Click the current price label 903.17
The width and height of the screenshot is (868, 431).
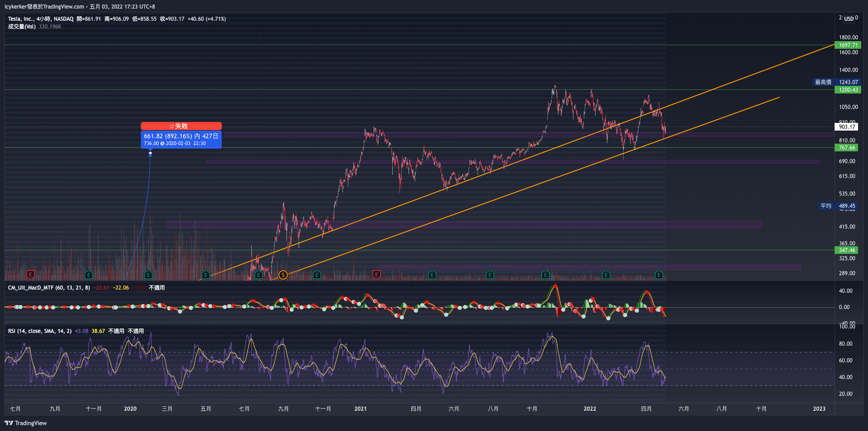(x=847, y=127)
